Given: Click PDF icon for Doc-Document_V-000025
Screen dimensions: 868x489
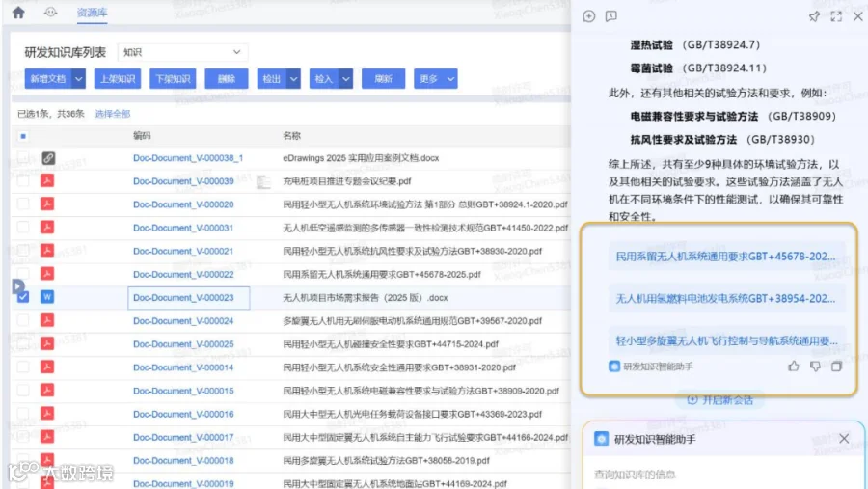Looking at the screenshot, I should pyautogui.click(x=47, y=343).
